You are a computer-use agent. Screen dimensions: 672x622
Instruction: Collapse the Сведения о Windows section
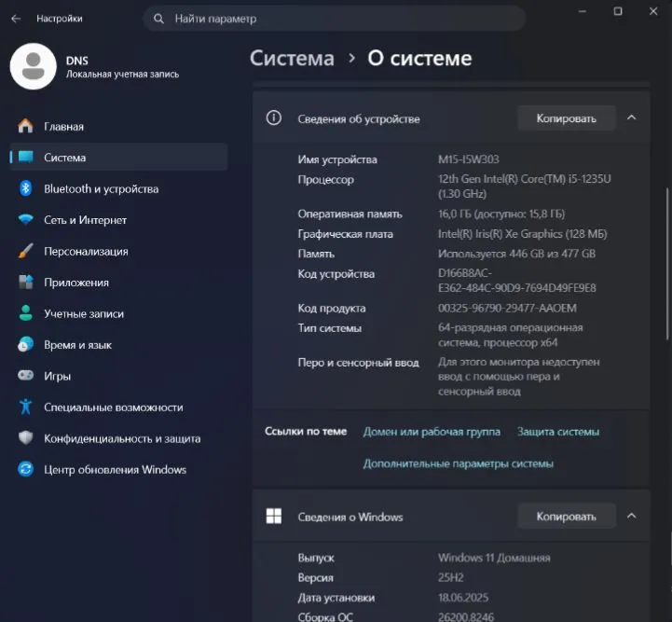(x=631, y=516)
